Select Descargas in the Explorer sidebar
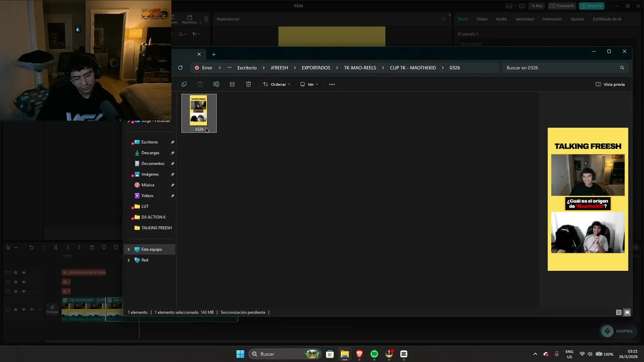Screen dimensions: 644x362 click(x=150, y=153)
